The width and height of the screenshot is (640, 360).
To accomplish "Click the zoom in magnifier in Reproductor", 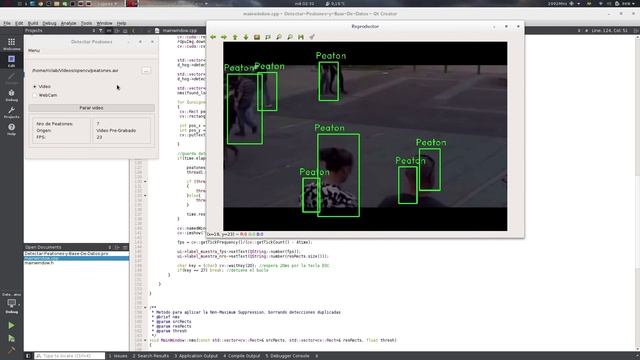I will tap(279, 37).
